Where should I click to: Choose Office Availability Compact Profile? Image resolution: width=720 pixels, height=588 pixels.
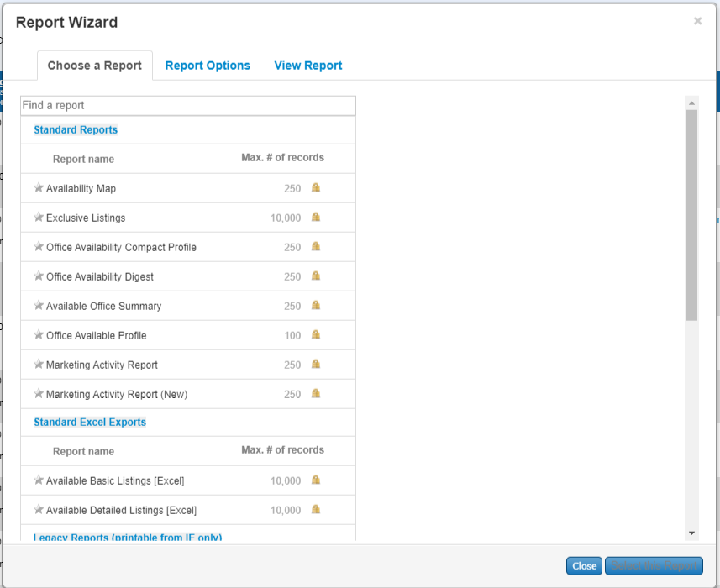121,248
